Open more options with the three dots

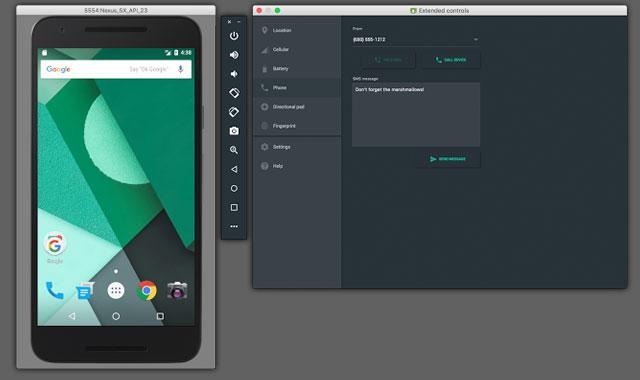point(234,226)
